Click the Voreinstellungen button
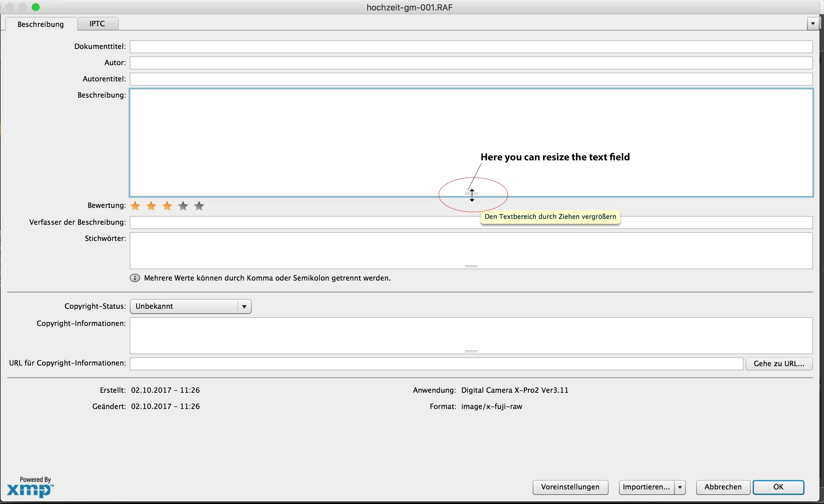The height and width of the screenshot is (504, 824). [570, 487]
